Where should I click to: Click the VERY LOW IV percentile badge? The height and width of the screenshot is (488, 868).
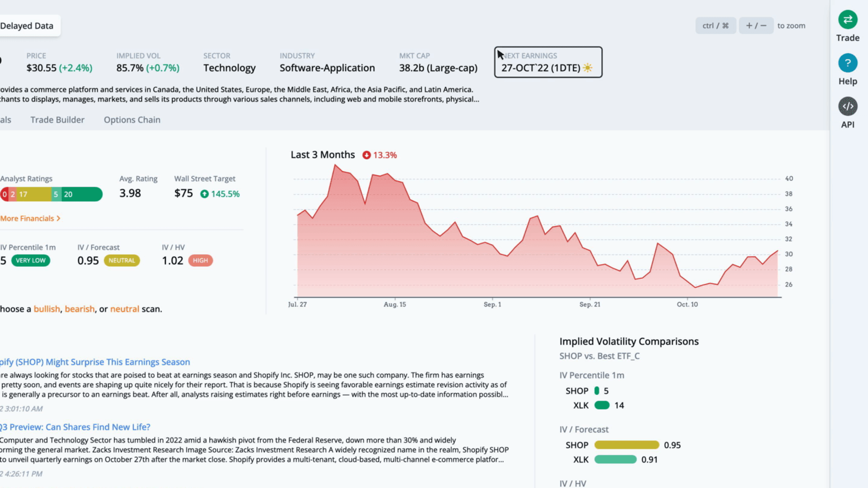click(31, 260)
